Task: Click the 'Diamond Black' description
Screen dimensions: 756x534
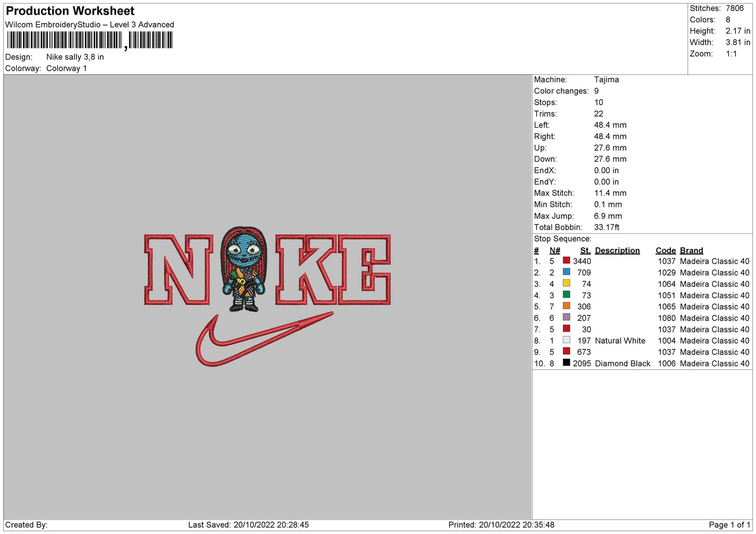Action: point(623,363)
